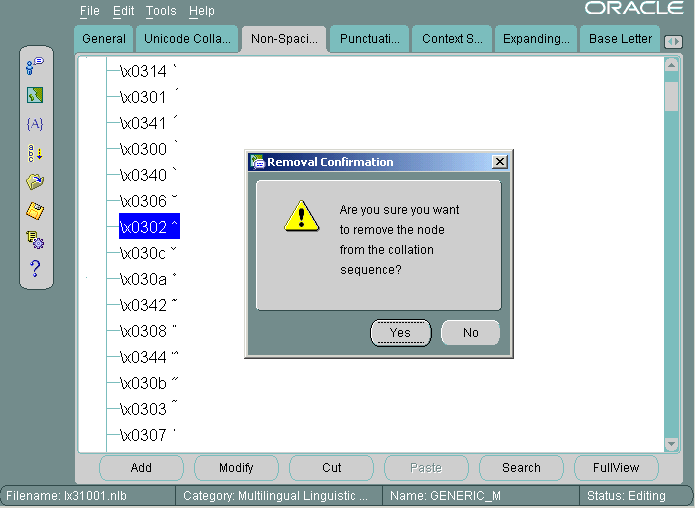The width and height of the screenshot is (695, 508).
Task: Select the {A} character set icon
Action: [35, 124]
